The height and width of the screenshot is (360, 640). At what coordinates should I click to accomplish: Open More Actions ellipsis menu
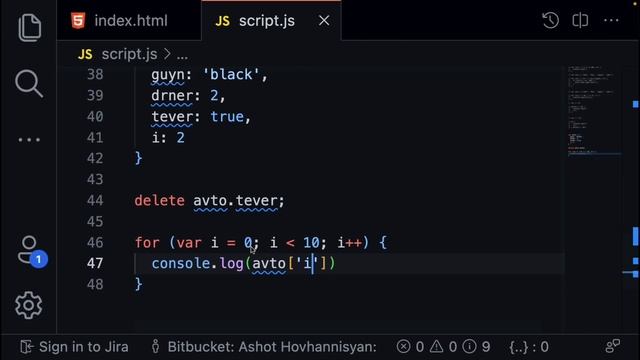pyautogui.click(x=611, y=20)
